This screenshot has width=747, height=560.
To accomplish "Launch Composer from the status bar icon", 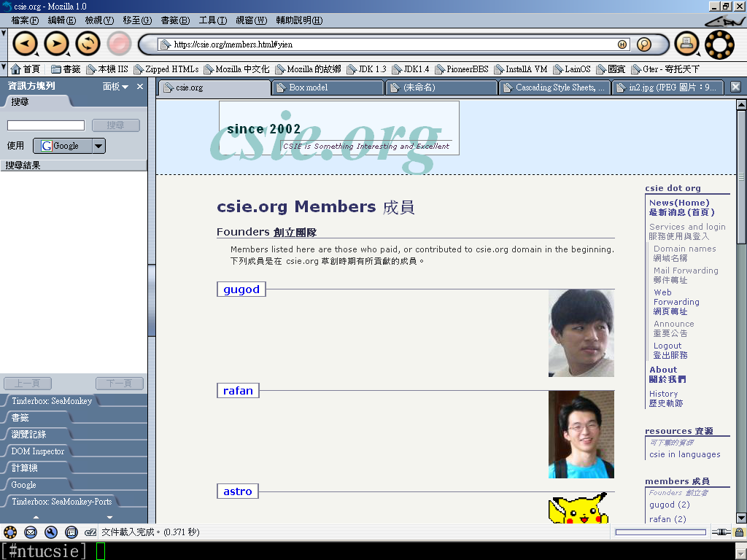I will pyautogui.click(x=51, y=532).
